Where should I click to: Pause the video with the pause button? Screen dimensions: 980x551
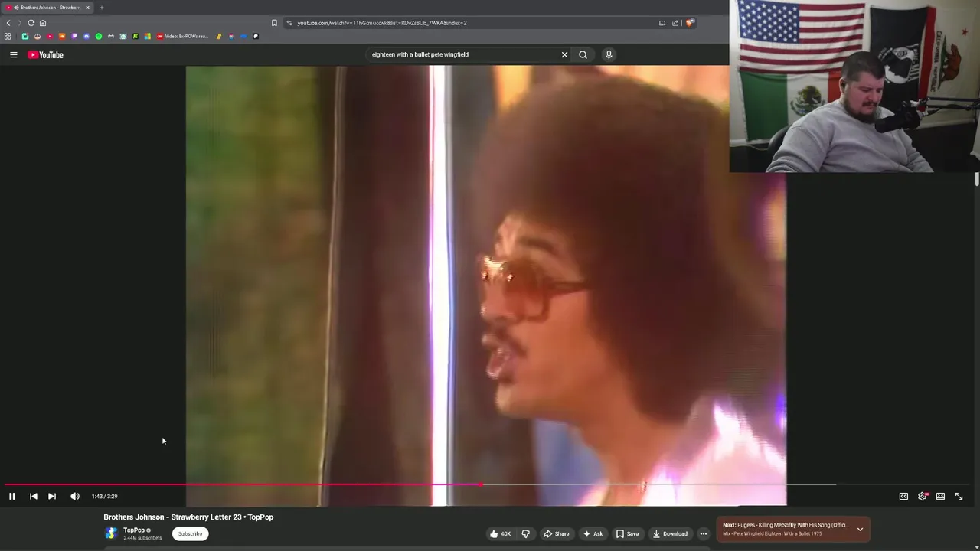[x=12, y=497]
